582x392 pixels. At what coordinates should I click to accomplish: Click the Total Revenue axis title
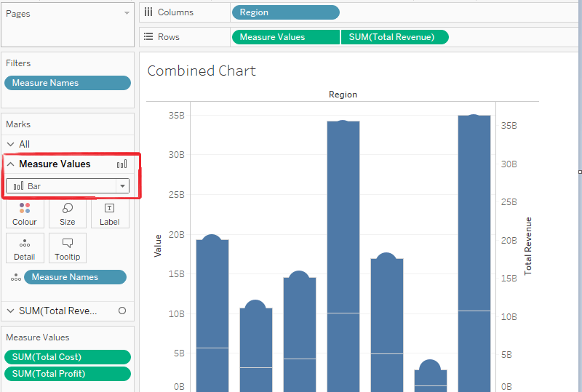click(527, 246)
